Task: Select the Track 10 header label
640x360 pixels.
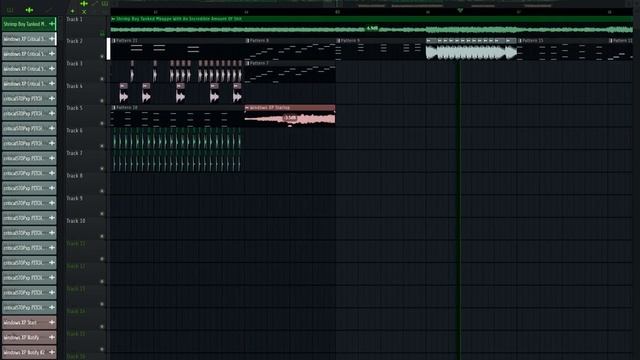Action: pos(76,221)
